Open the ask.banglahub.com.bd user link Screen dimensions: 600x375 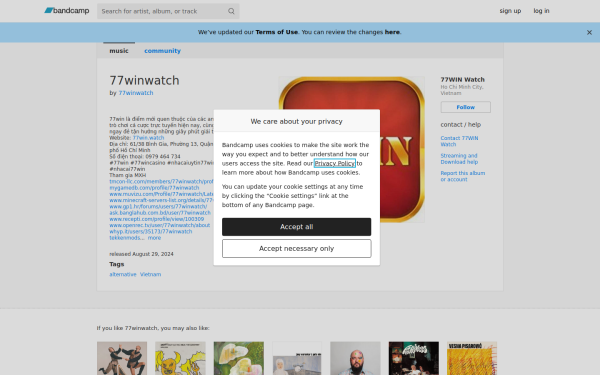coord(160,213)
